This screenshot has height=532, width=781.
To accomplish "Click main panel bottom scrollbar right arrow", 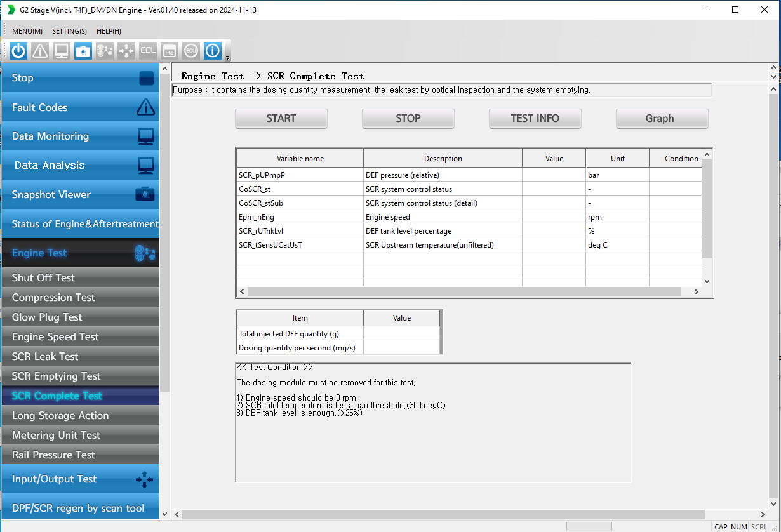I will click(762, 514).
